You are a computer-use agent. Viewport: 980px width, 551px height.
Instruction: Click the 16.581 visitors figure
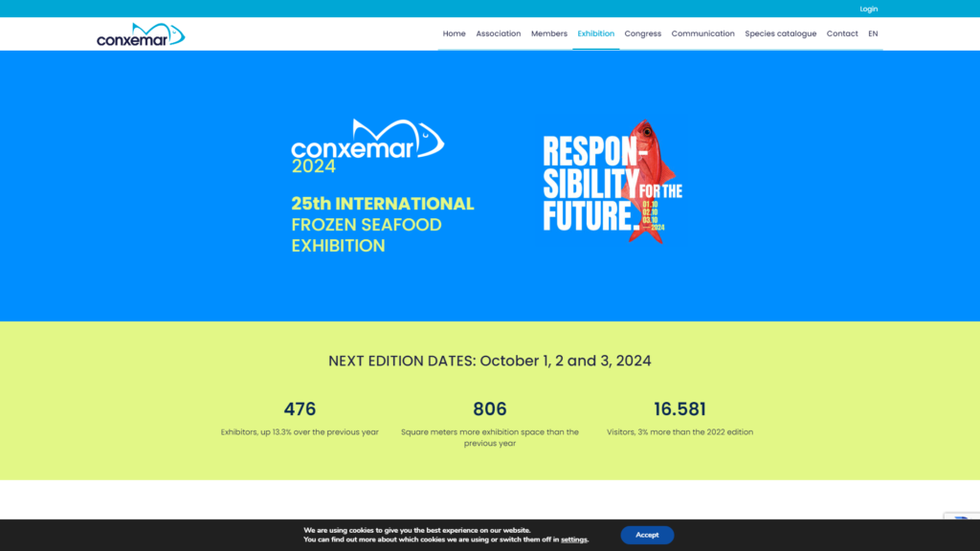679,408
